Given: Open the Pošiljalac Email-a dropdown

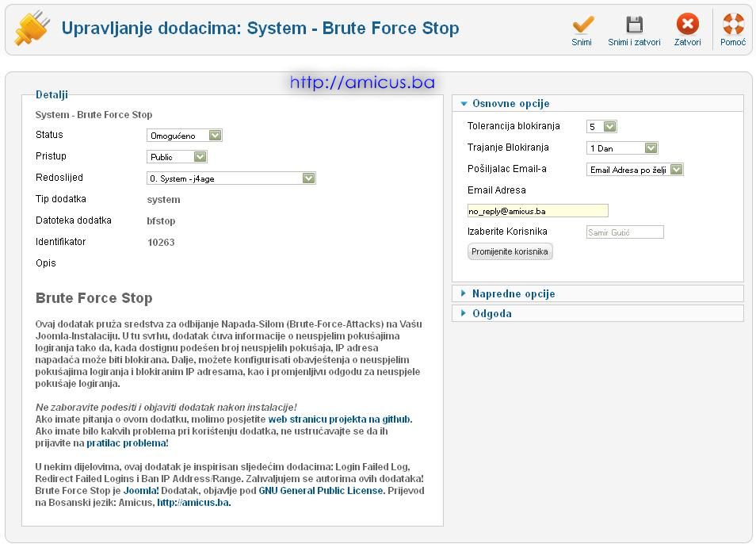Looking at the screenshot, I should [x=635, y=170].
